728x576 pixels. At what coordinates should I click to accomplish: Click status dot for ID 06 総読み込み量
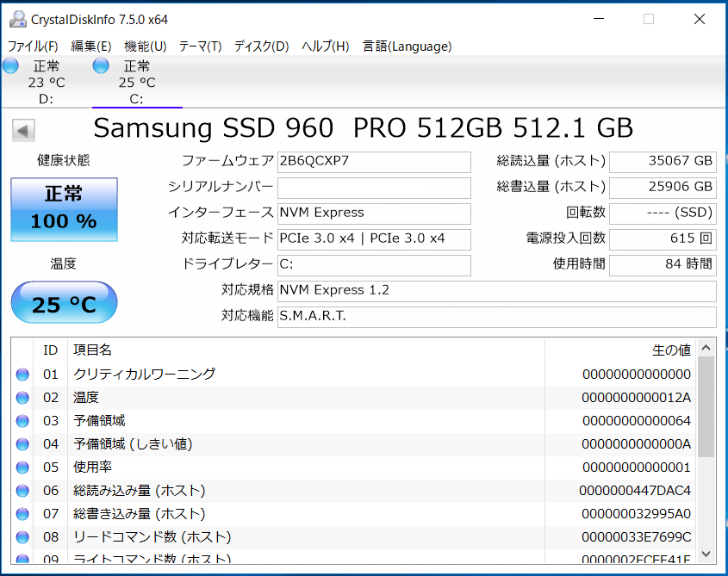tap(22, 491)
